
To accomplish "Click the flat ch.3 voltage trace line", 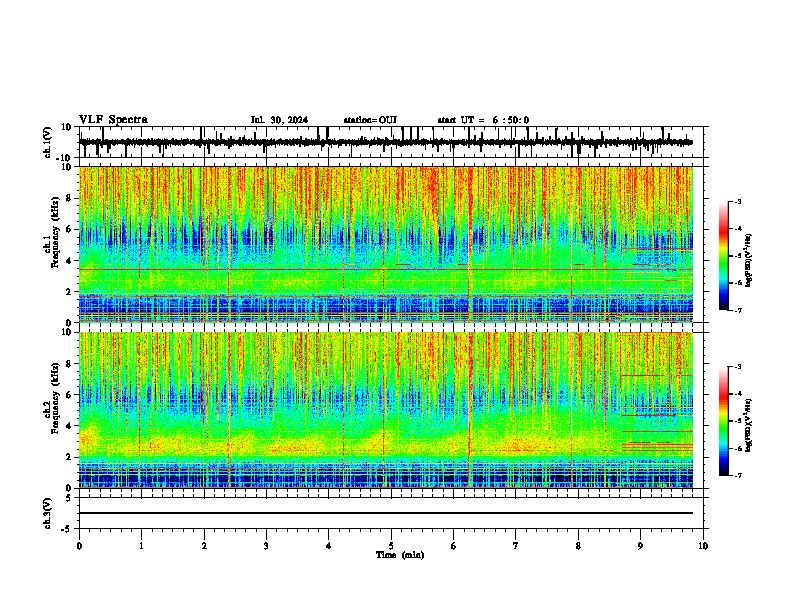I will [386, 513].
